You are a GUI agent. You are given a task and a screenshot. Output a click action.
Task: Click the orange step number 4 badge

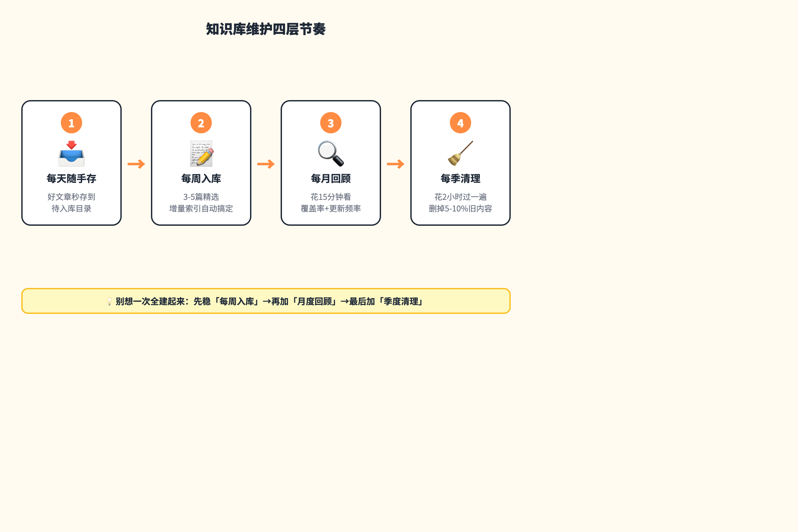coord(461,123)
